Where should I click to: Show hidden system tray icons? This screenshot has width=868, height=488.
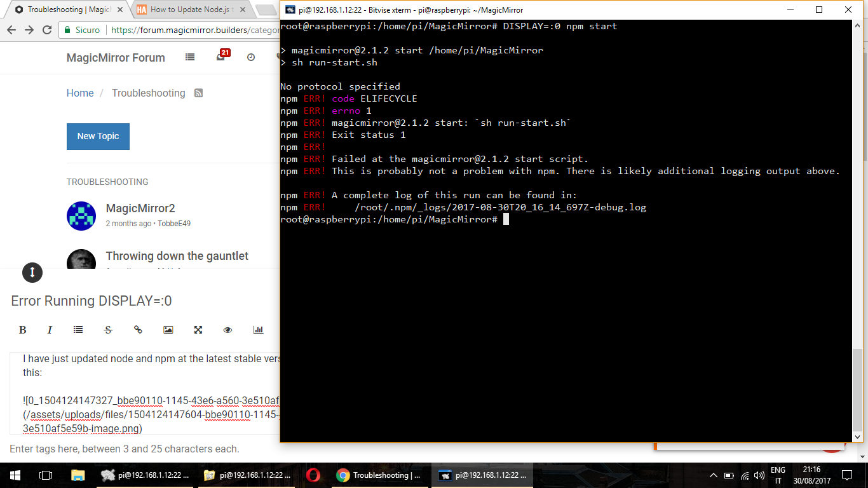click(x=713, y=475)
